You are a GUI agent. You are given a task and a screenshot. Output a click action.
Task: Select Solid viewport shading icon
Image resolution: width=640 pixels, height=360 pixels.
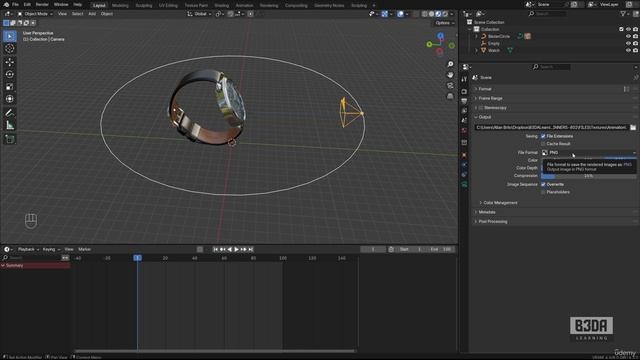[431, 14]
